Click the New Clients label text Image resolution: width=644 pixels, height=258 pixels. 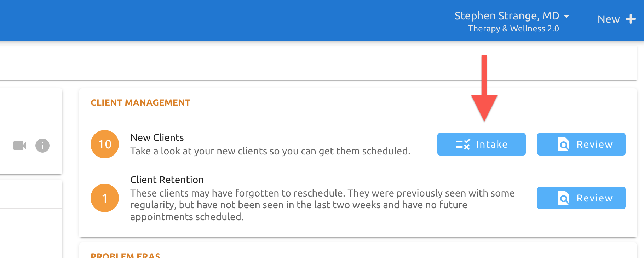tap(157, 137)
